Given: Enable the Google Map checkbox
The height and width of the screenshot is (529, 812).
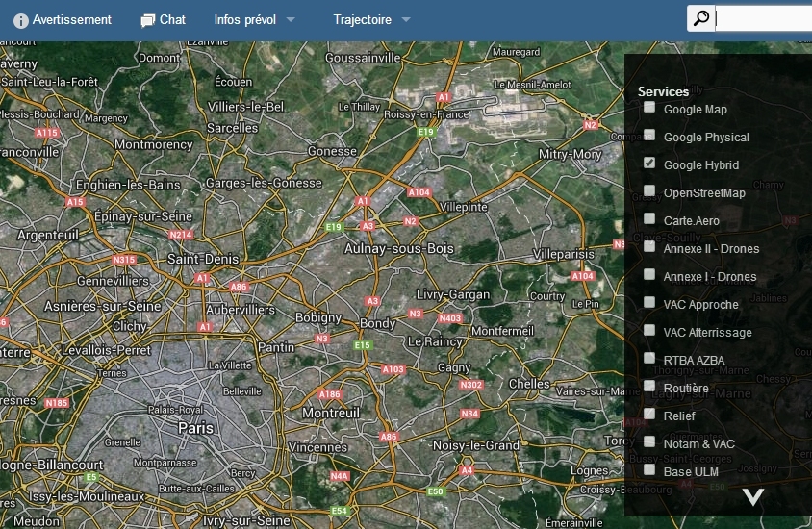Looking at the screenshot, I should click(648, 107).
